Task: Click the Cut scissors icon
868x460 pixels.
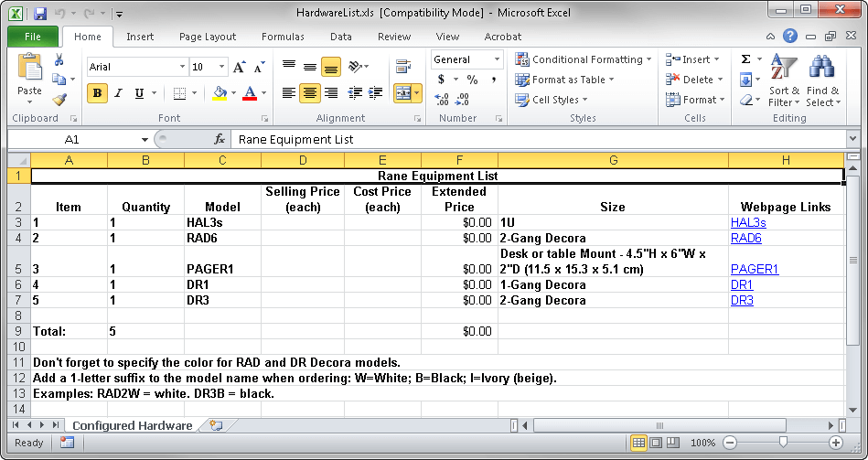Action: coord(59,59)
